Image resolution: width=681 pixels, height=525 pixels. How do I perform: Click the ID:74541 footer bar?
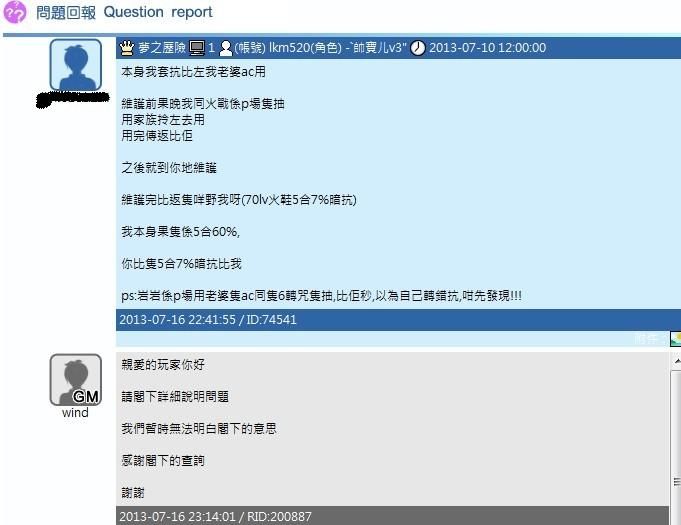point(398,320)
